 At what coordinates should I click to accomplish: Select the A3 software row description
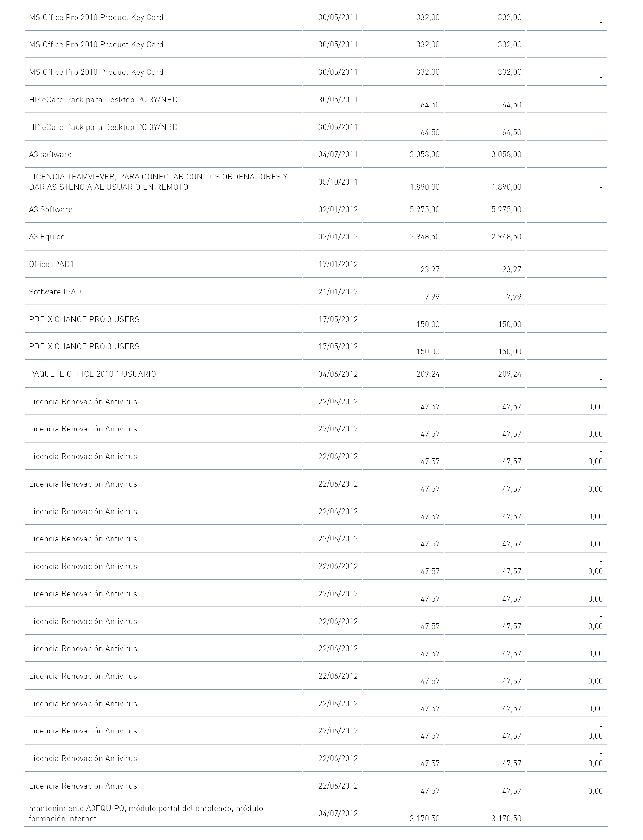coord(50,154)
